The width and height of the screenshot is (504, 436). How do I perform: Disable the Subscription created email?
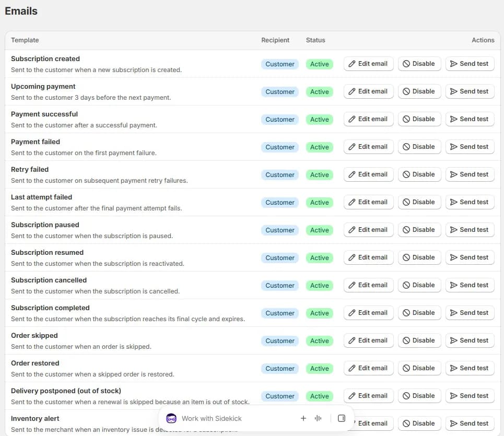419,64
